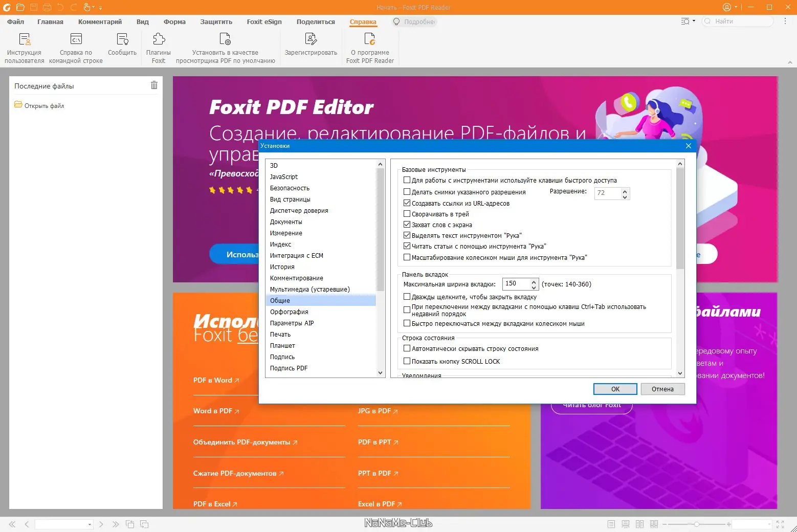
Task: Click the print icon in quick access toolbar
Action: 47,7
